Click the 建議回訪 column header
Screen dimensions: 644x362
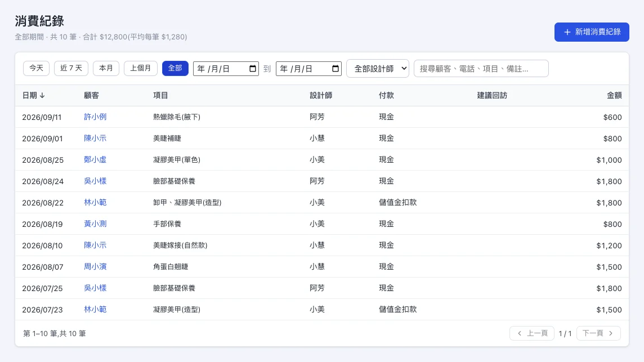492,95
